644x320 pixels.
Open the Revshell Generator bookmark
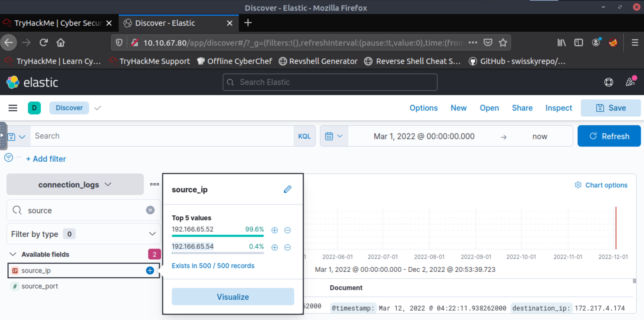tap(318, 61)
